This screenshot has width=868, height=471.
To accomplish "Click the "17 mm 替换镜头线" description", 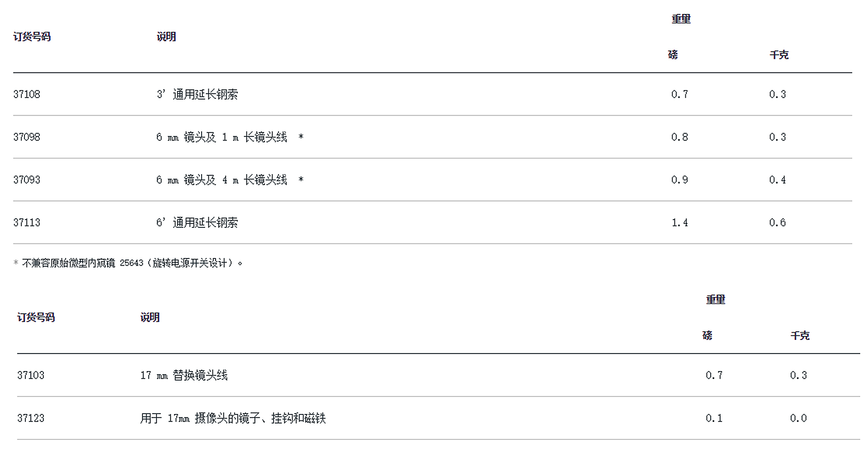I will (x=184, y=375).
